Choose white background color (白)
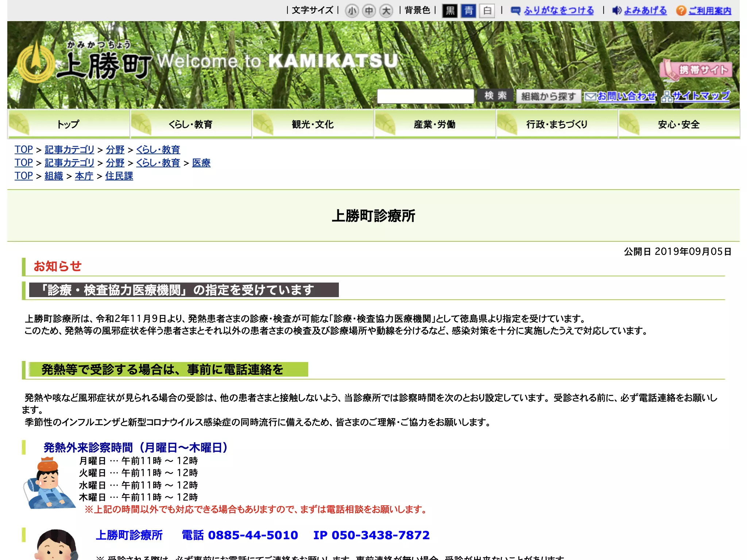747x560 pixels. pyautogui.click(x=487, y=11)
